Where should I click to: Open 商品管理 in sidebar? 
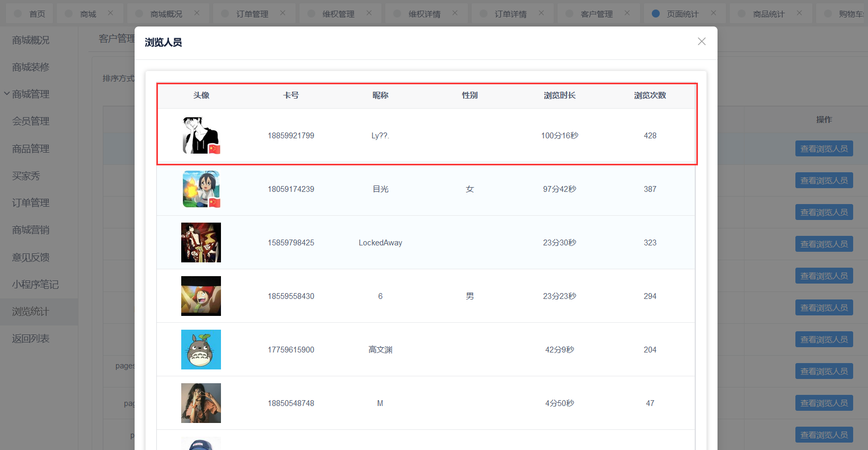pos(31,148)
